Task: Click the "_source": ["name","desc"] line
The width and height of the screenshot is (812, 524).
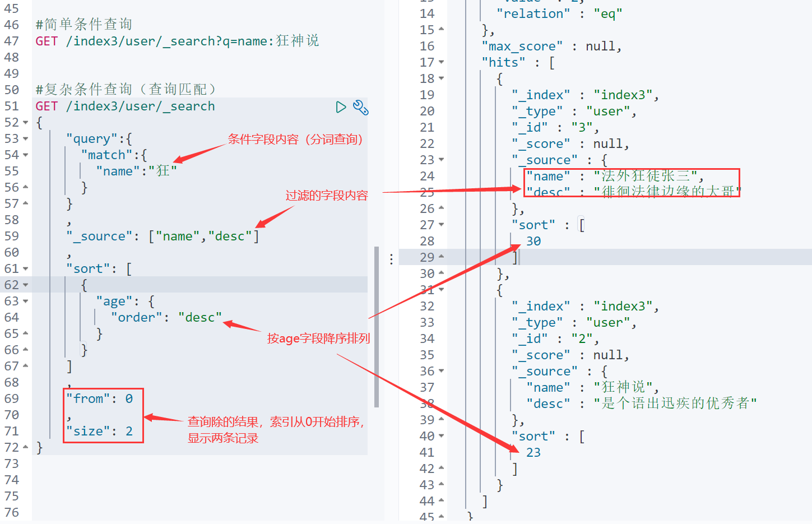Action: tap(163, 237)
